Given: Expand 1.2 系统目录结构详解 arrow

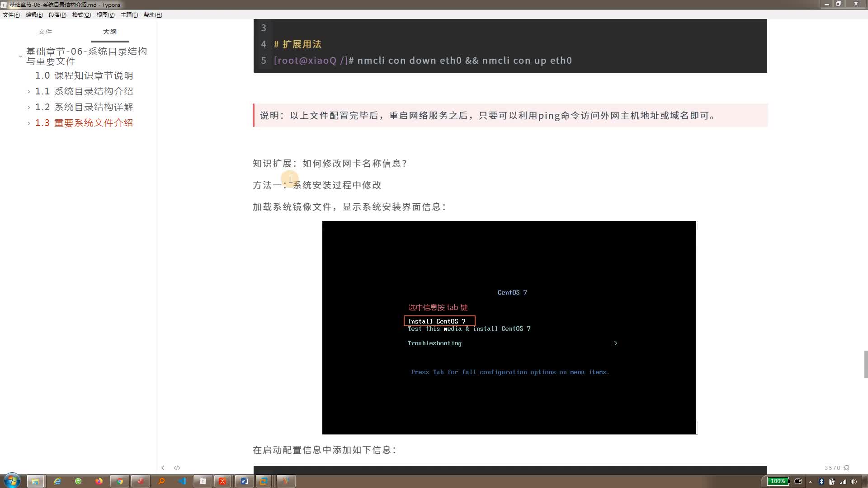Looking at the screenshot, I should pyautogui.click(x=29, y=108).
